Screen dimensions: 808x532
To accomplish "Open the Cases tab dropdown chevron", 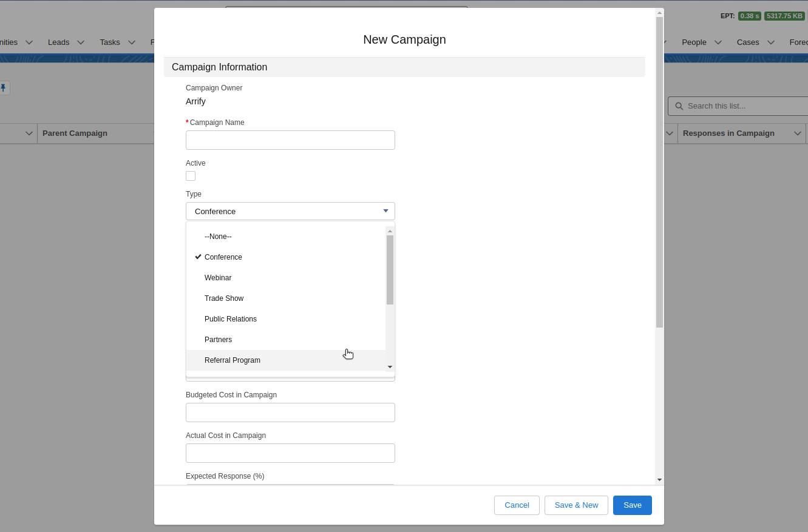I will point(771,42).
